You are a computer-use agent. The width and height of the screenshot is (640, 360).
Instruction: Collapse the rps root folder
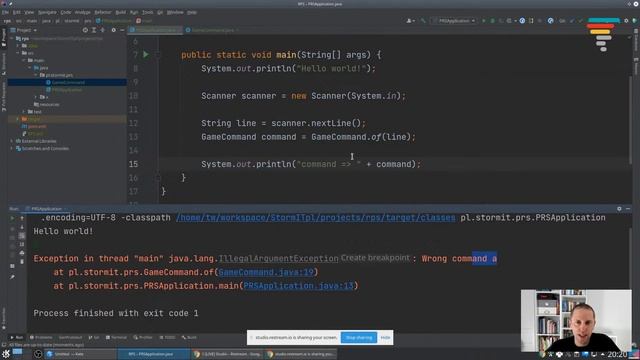pyautogui.click(x=12, y=38)
